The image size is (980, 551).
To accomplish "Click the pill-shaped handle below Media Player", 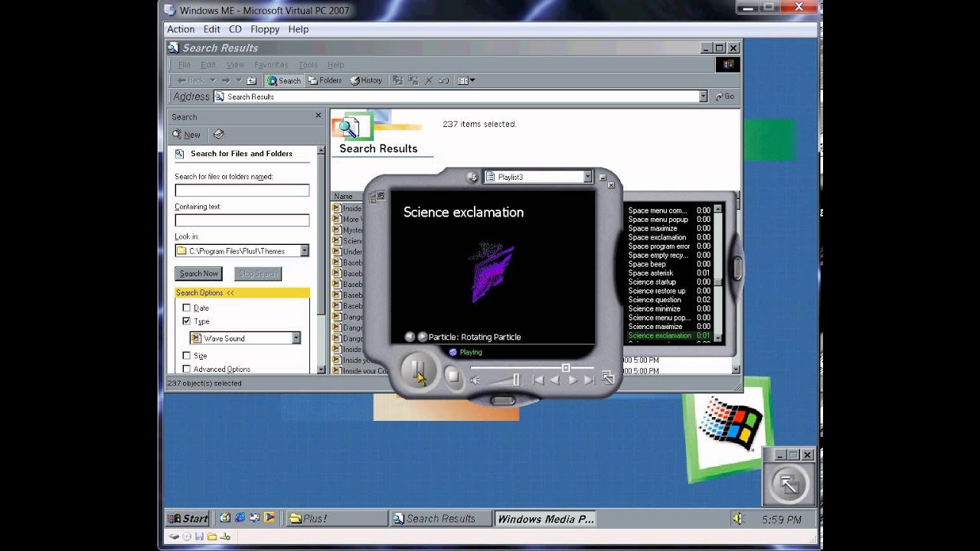I will tap(503, 400).
